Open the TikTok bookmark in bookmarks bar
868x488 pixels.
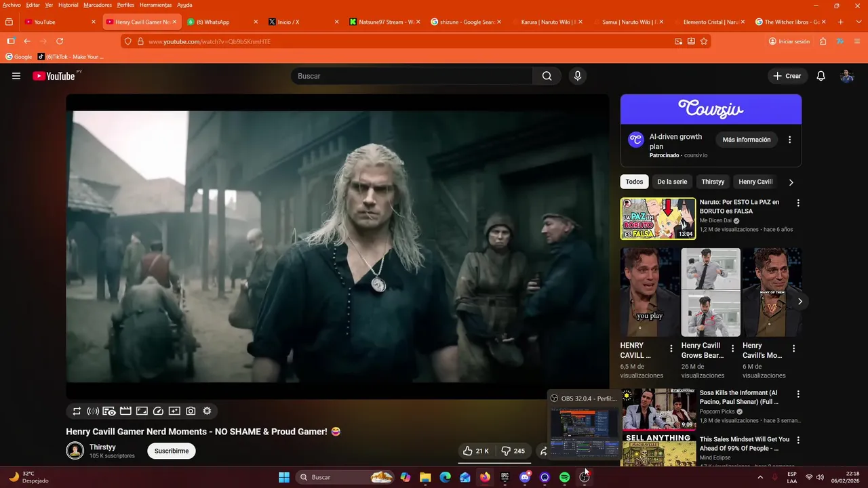tap(71, 57)
